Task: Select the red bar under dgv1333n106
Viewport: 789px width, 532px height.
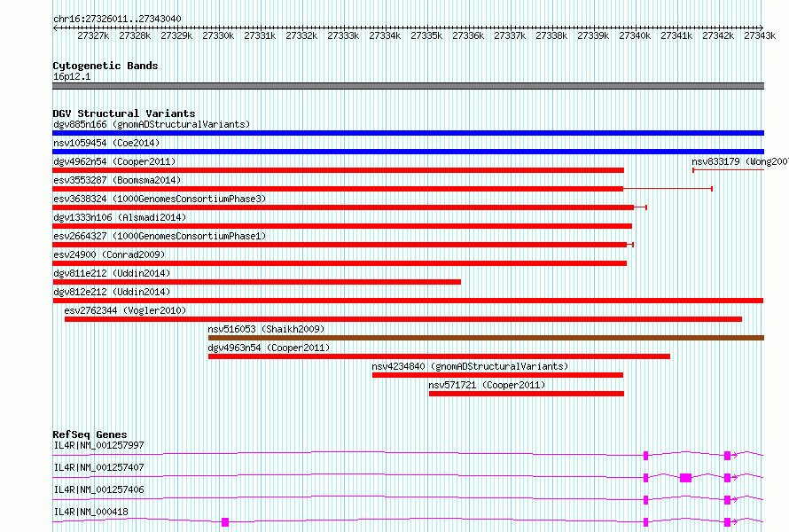Action: click(342, 226)
